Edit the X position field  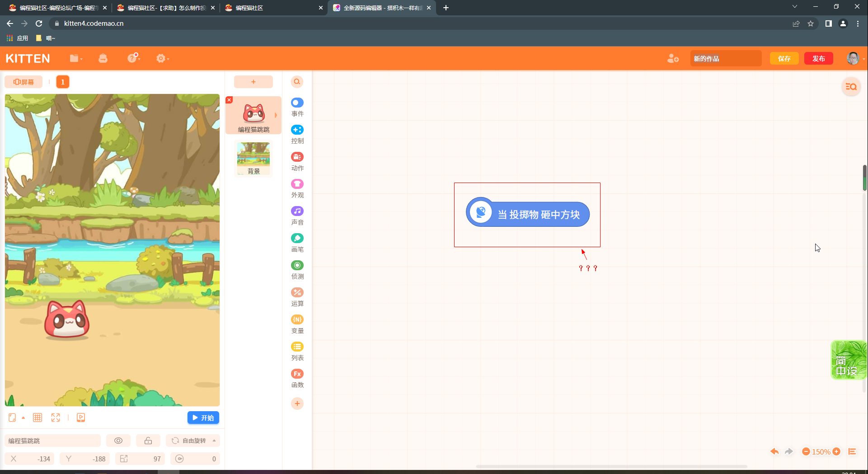click(29, 459)
